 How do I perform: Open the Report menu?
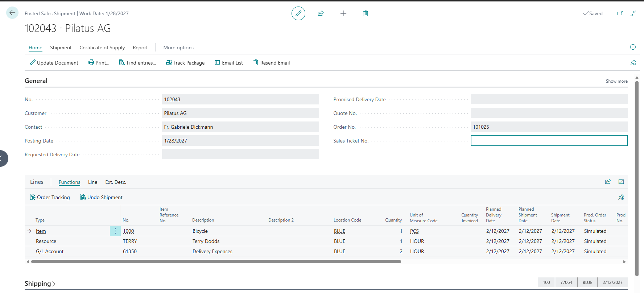[140, 48]
